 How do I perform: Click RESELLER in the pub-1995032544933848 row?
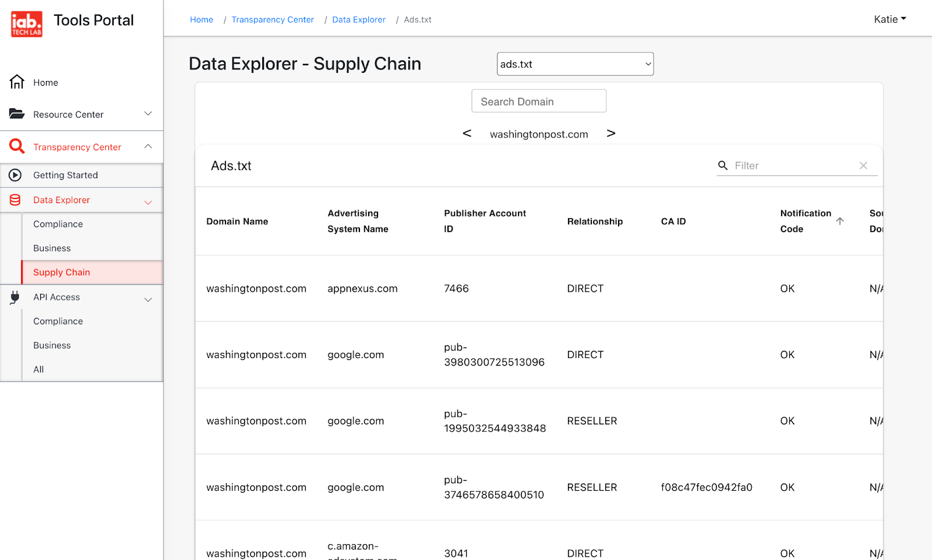592,421
